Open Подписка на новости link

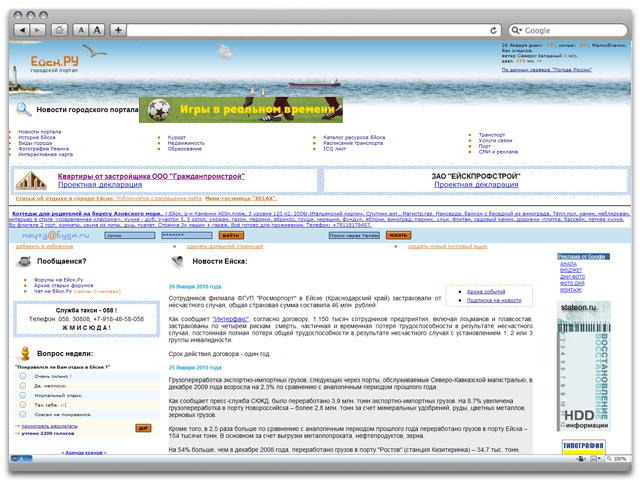click(494, 300)
